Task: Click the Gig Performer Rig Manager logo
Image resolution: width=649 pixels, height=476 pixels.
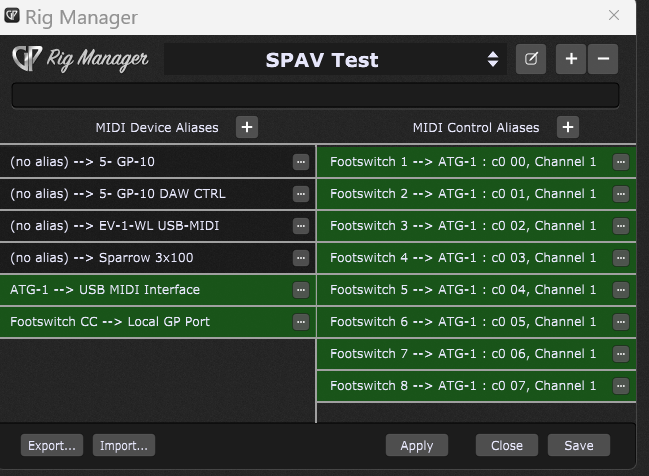Action: click(80, 59)
